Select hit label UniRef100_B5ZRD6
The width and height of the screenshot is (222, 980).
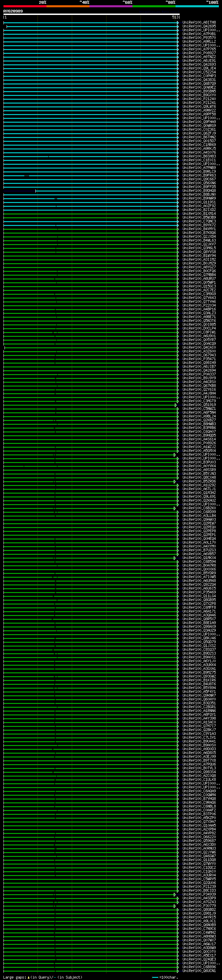tap(199, 481)
